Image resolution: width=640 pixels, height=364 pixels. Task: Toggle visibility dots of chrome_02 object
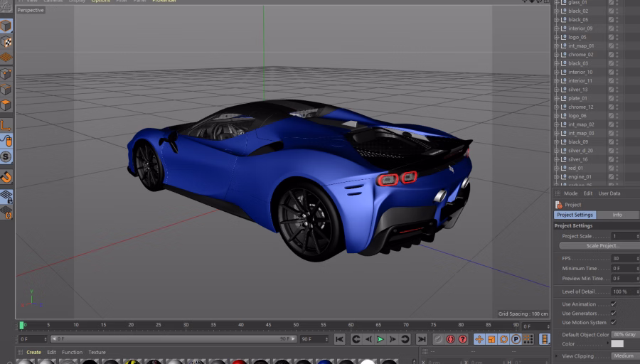coord(617,55)
